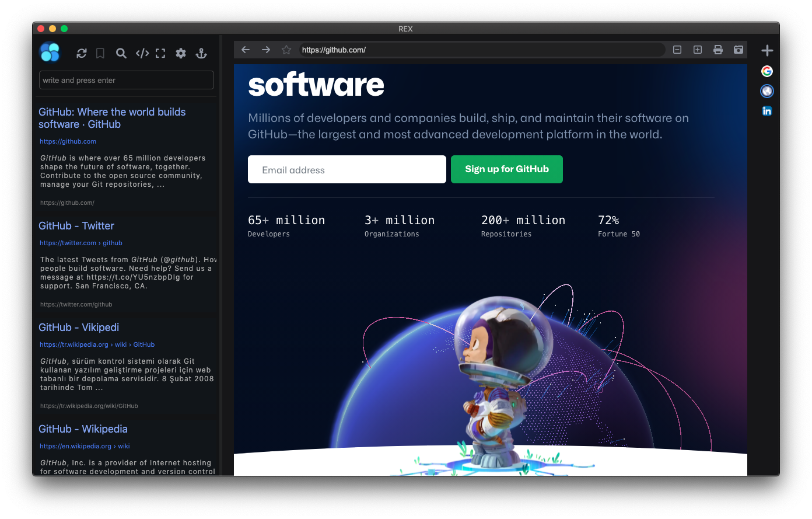
Task: Open the 'GitHub - Wikipedia' result title
Action: 83,429
